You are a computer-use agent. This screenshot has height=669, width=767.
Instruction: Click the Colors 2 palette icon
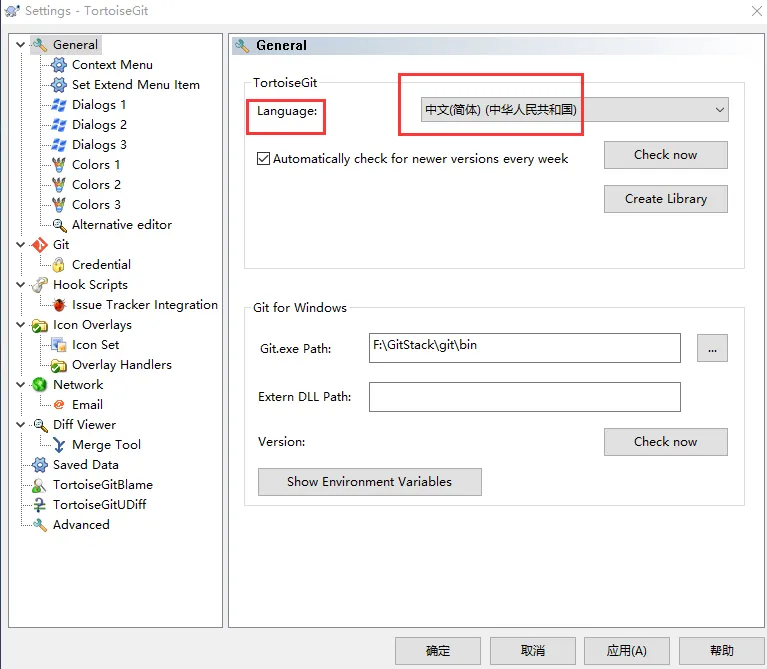click(x=59, y=185)
